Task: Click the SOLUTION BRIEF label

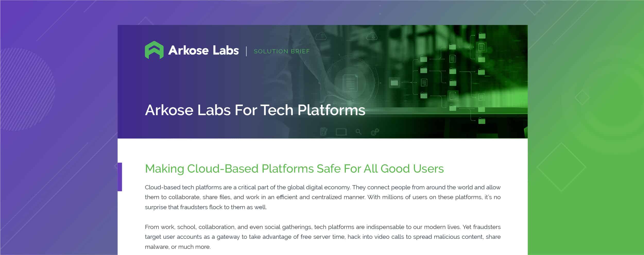Action: (x=282, y=51)
